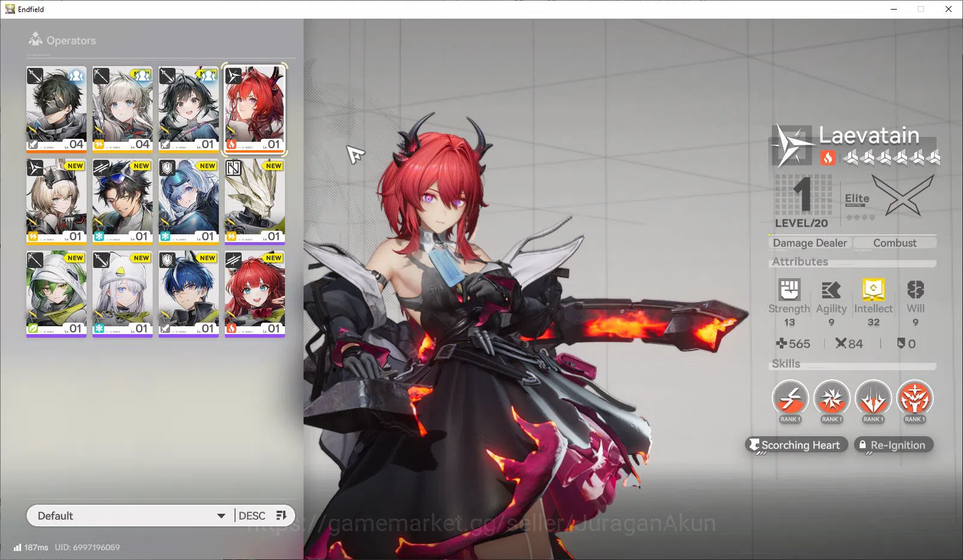Screen dimensions: 963x560
Task: Select the blue-goggles operator card
Action: (189, 201)
